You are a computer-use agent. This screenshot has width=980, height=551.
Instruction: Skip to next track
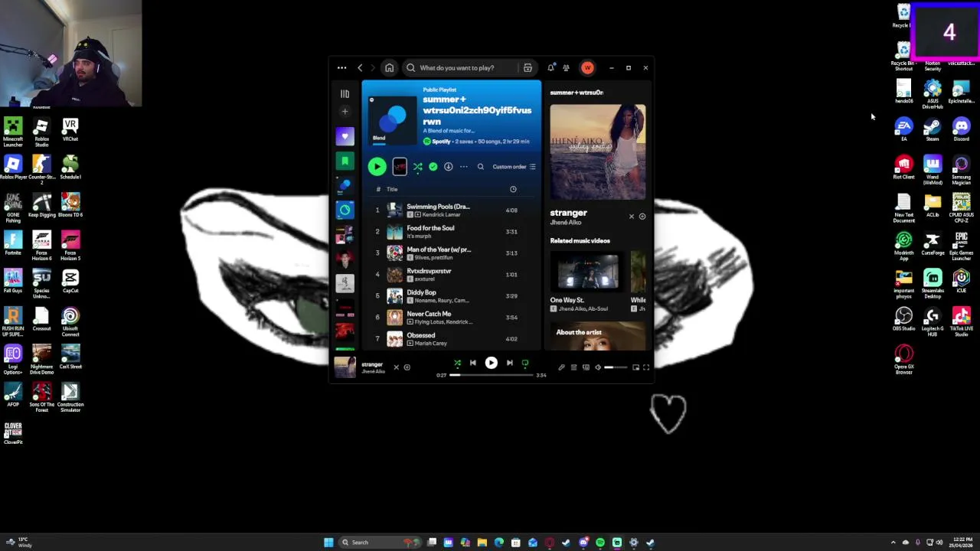(x=509, y=364)
